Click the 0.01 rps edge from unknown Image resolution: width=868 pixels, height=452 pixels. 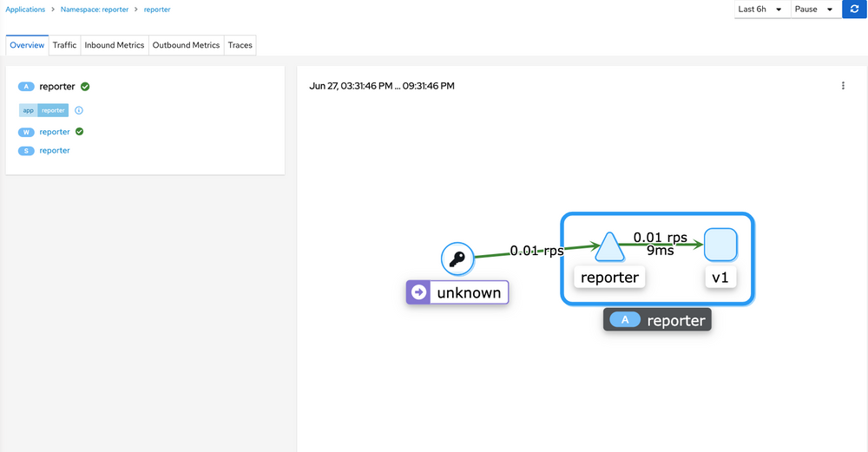[x=536, y=251]
